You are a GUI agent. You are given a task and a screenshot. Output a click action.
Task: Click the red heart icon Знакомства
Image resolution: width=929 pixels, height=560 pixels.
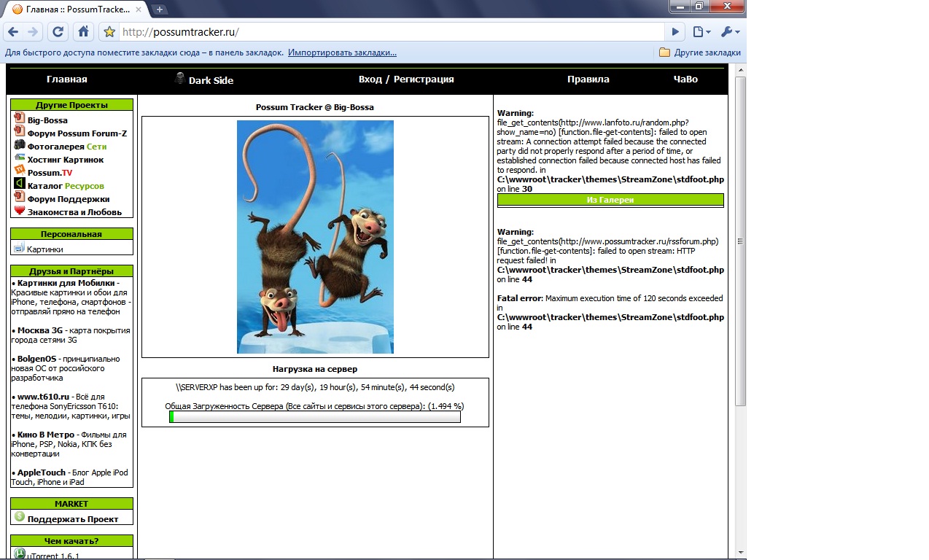(x=20, y=210)
